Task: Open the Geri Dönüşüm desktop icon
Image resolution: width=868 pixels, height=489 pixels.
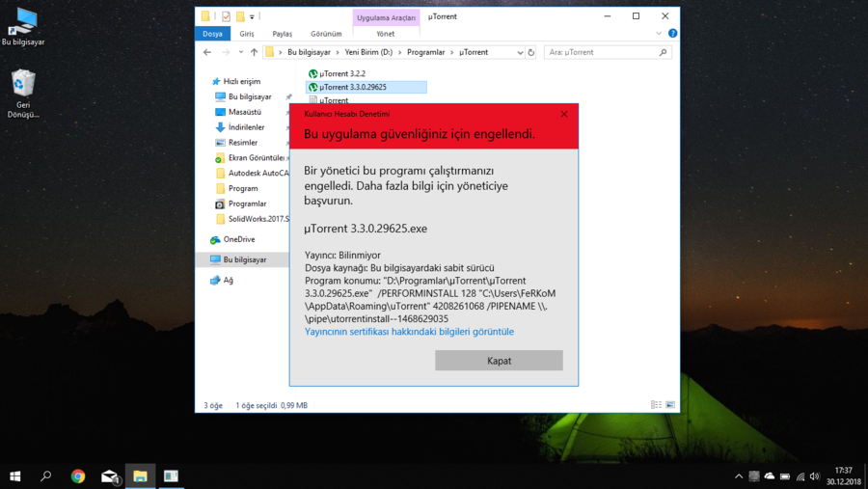Action: tap(23, 94)
